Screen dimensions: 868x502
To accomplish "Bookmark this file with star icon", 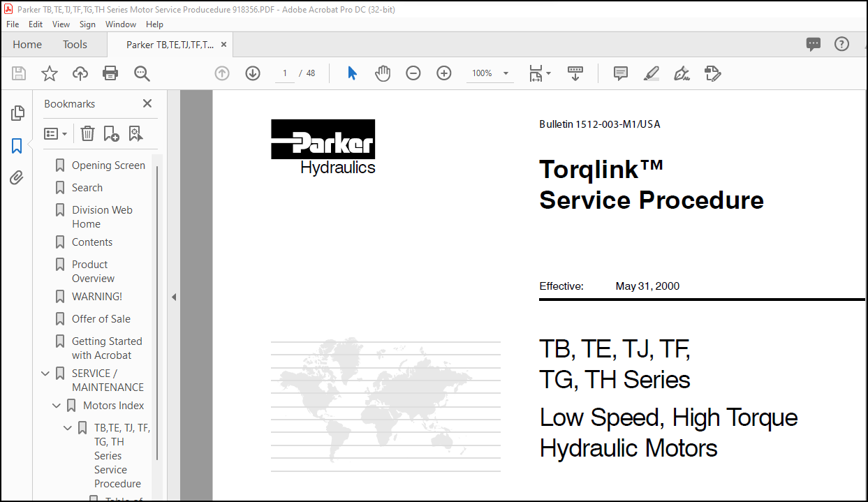I will [x=50, y=73].
